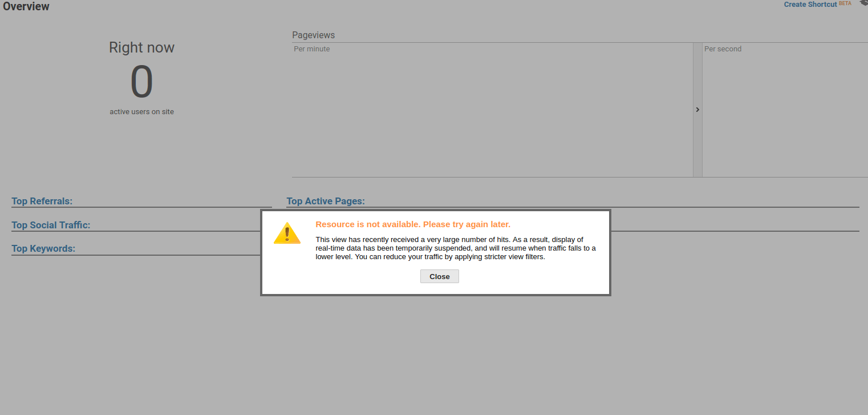Click the 'Resource is not available' error heading
Viewport: 868px width, 415px height.
(x=413, y=224)
